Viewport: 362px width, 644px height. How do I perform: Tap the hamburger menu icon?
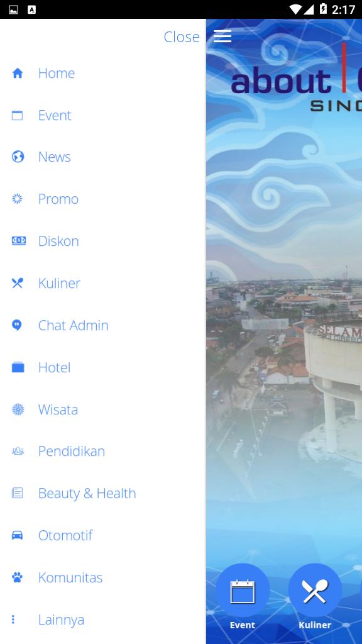pyautogui.click(x=222, y=36)
